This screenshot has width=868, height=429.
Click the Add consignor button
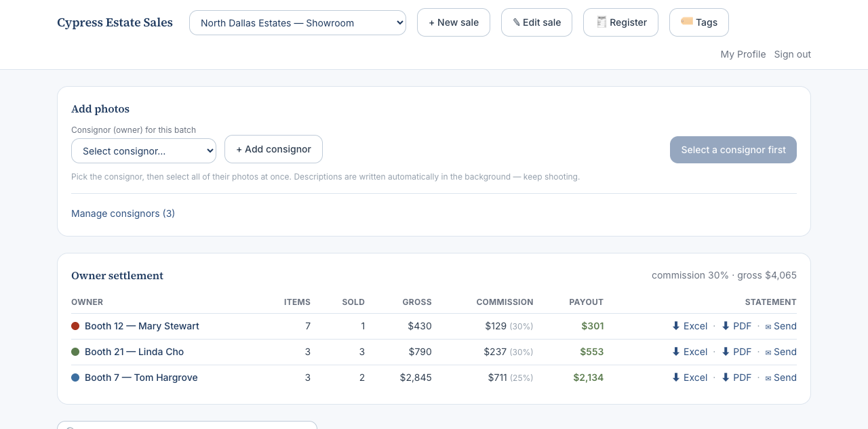coord(273,149)
